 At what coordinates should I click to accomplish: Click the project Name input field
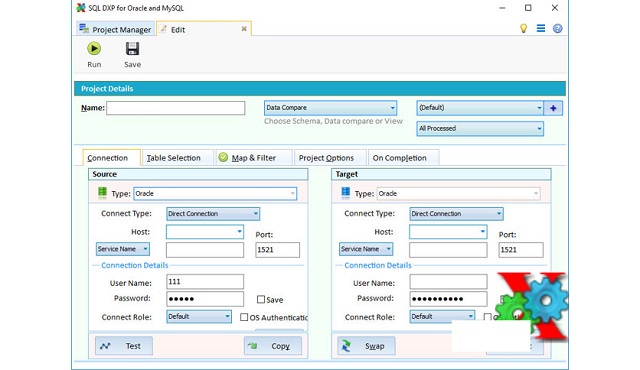[176, 108]
